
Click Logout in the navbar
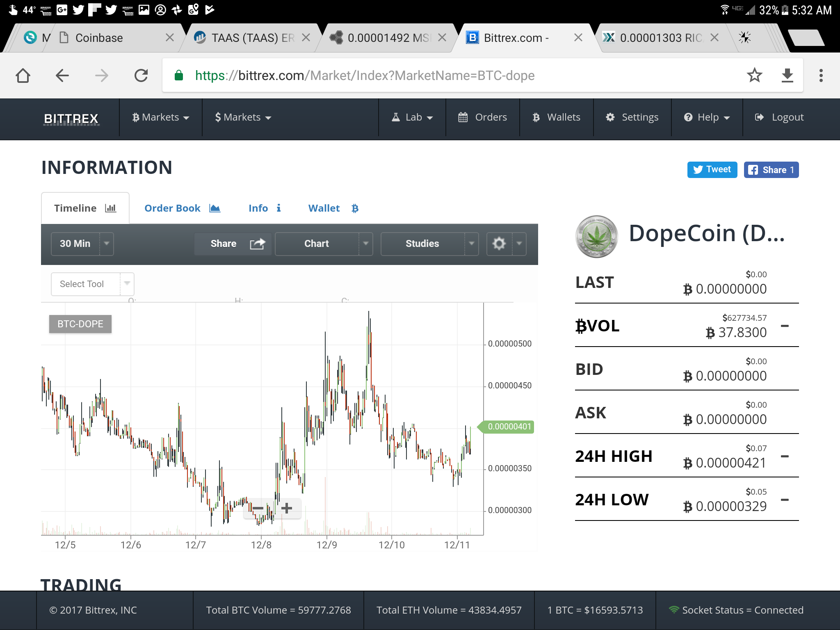[779, 117]
